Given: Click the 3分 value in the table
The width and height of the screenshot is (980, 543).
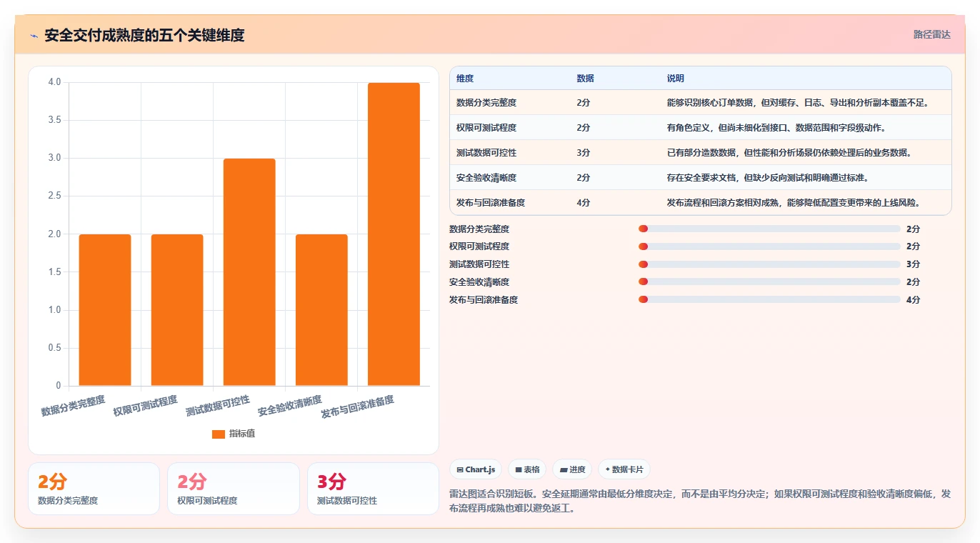Looking at the screenshot, I should 584,153.
